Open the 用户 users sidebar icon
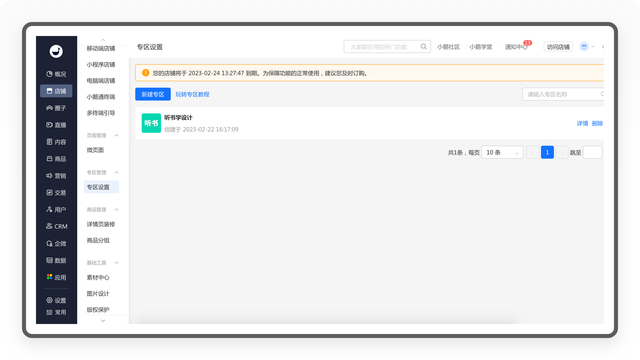Viewport: 640px width, 360px height. [x=49, y=209]
